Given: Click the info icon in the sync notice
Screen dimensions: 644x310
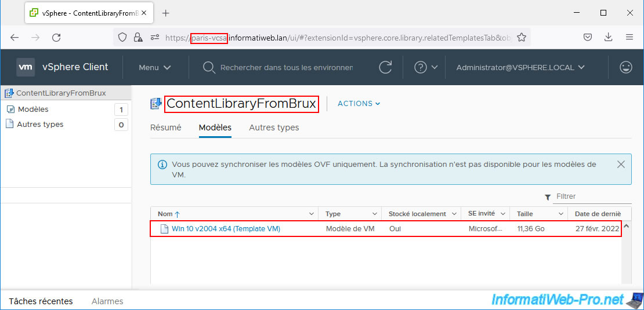Looking at the screenshot, I should (x=162, y=165).
